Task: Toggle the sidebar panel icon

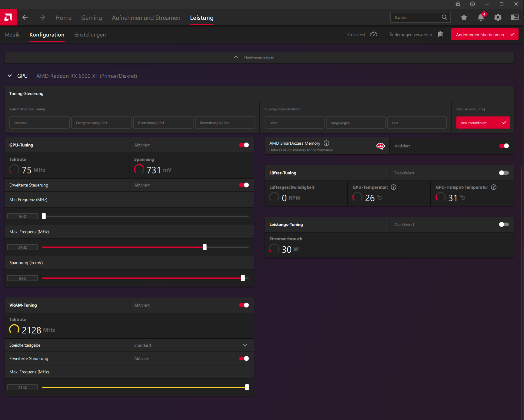Action: (515, 17)
